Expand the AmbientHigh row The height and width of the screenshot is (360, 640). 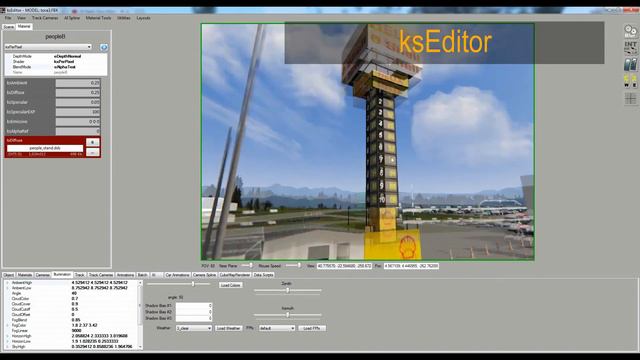coord(7,282)
